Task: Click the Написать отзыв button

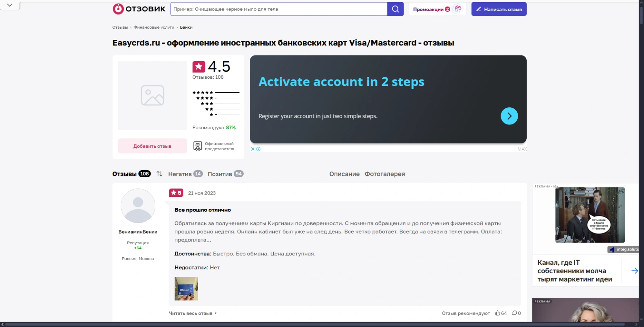Action: pos(499,9)
